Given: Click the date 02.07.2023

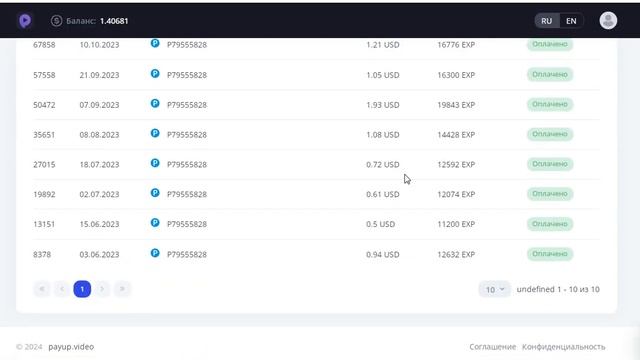Looking at the screenshot, I should coord(99,194).
